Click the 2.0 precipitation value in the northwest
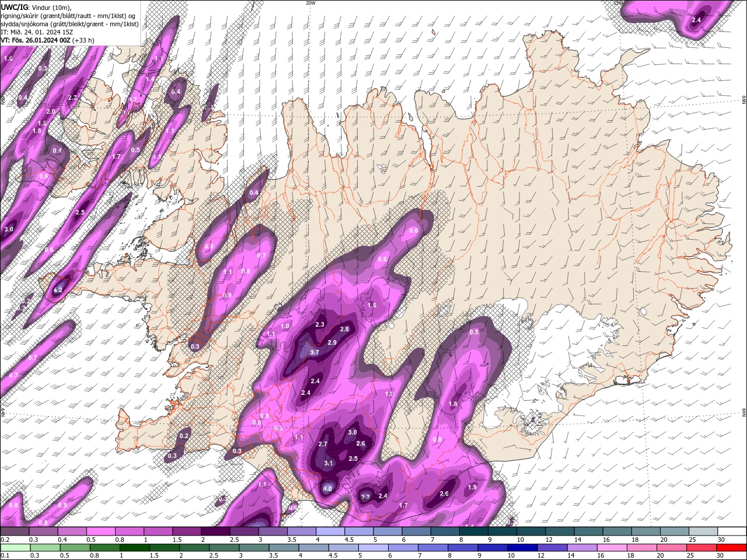This screenshot has width=747, height=560. (x=51, y=111)
